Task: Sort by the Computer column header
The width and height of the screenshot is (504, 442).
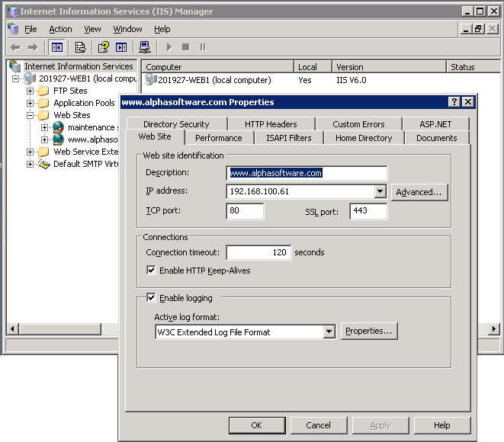Action: click(x=217, y=67)
